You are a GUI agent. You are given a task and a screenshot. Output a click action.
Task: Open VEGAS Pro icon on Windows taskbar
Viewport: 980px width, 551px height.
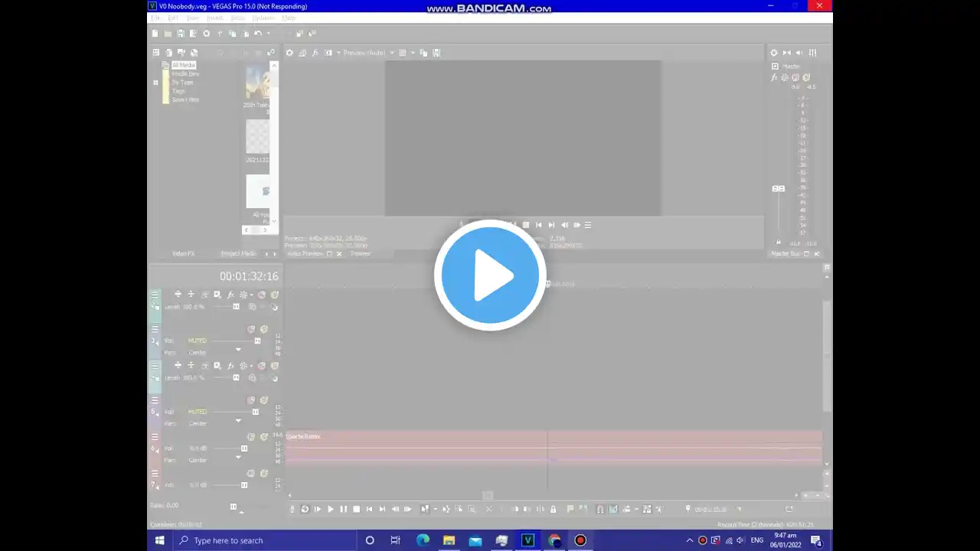click(528, 540)
